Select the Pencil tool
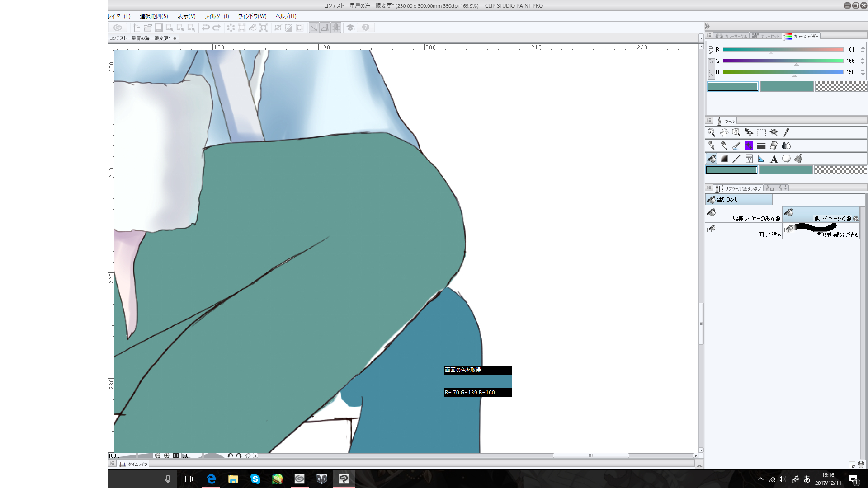 pos(724,145)
